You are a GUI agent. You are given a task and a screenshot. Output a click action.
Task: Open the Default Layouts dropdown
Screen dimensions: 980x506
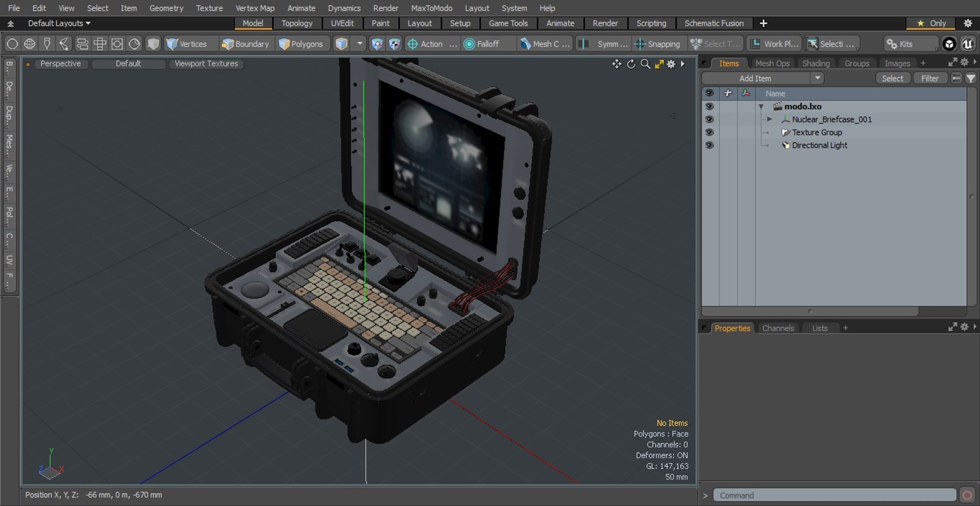click(59, 23)
